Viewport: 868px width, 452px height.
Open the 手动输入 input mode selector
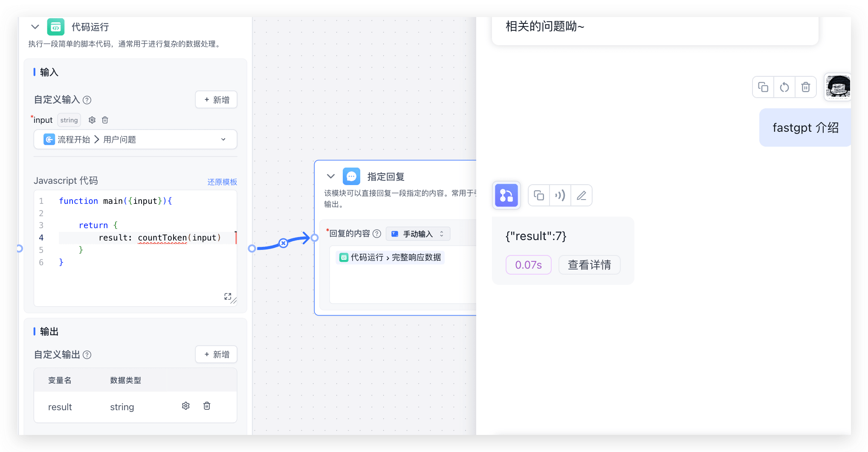(418, 234)
